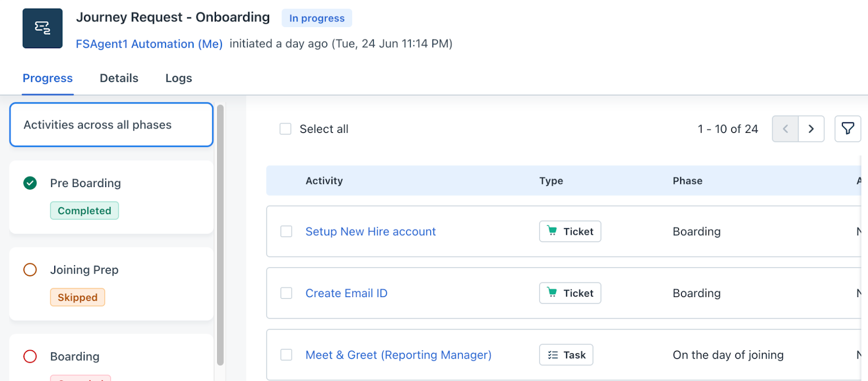Select the Meet & Greet activity checkbox

click(x=286, y=355)
